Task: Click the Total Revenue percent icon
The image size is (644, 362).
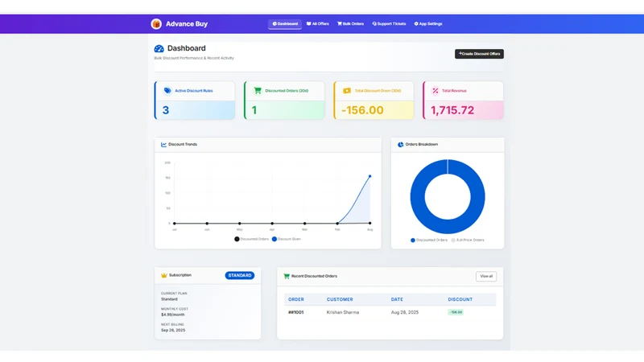Action: [436, 91]
